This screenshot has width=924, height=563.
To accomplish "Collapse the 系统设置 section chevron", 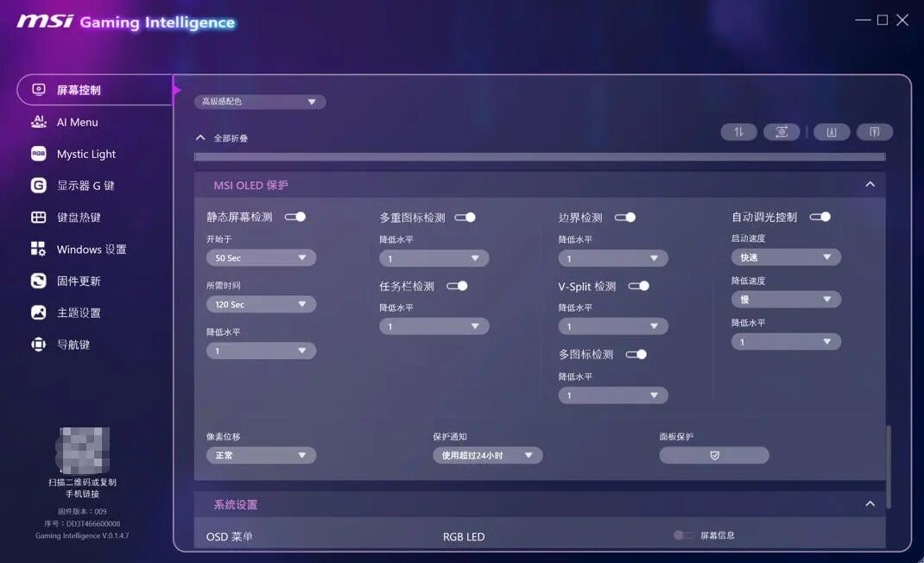I will (x=870, y=504).
